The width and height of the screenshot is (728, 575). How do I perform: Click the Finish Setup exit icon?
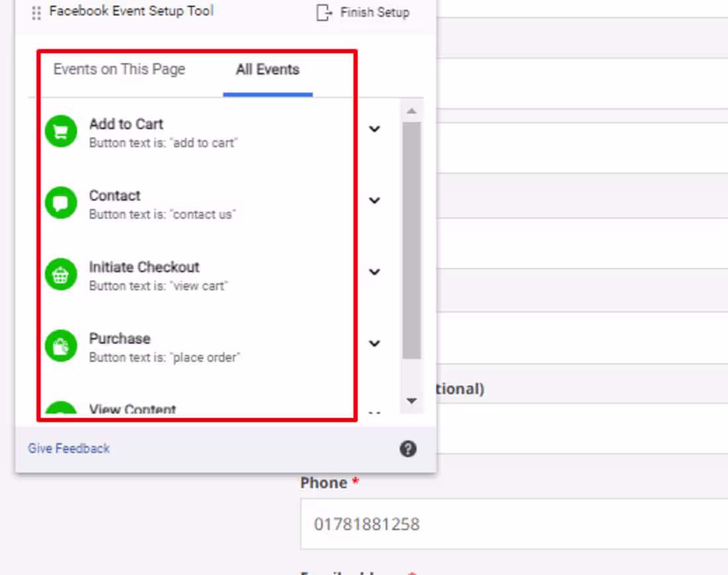(x=324, y=13)
